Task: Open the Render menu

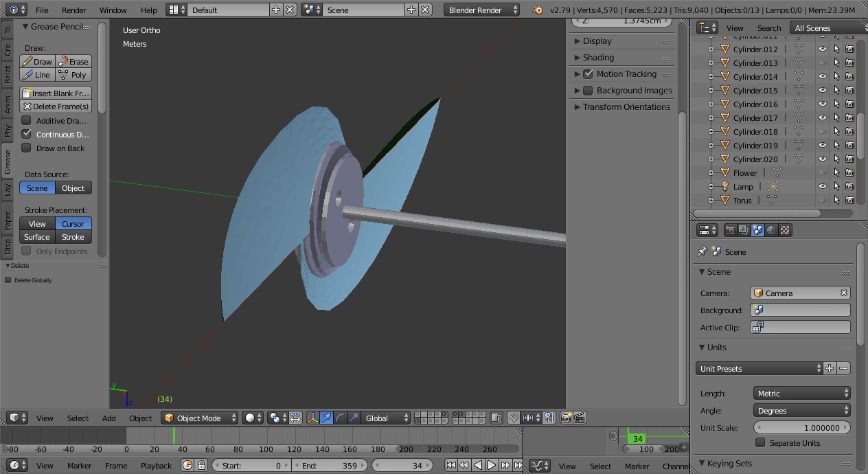Action: [x=74, y=10]
